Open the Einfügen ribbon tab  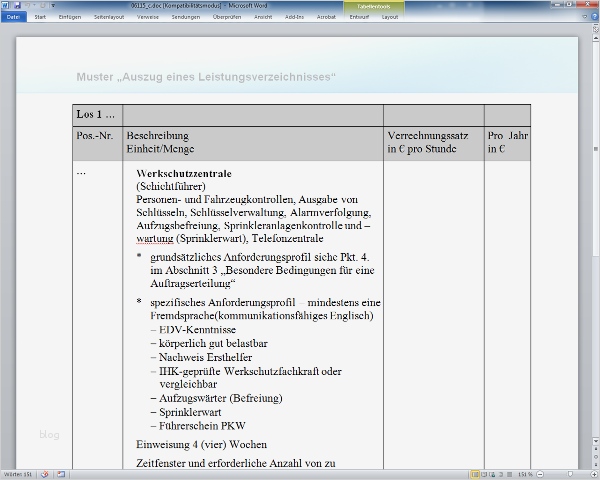click(x=70, y=17)
